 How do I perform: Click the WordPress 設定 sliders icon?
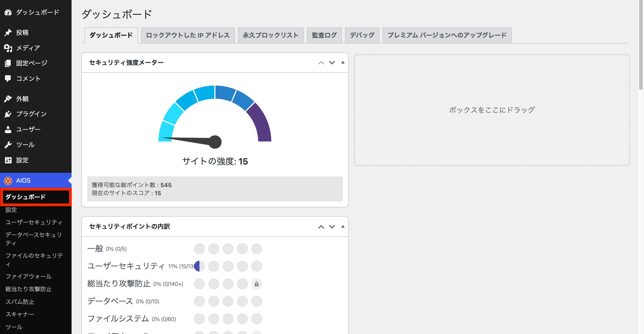[x=8, y=160]
